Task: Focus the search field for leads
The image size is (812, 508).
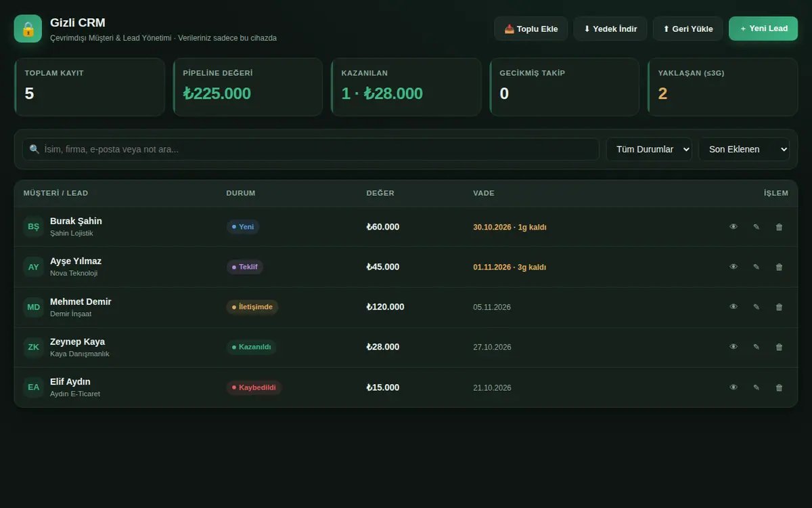Action: point(311,149)
